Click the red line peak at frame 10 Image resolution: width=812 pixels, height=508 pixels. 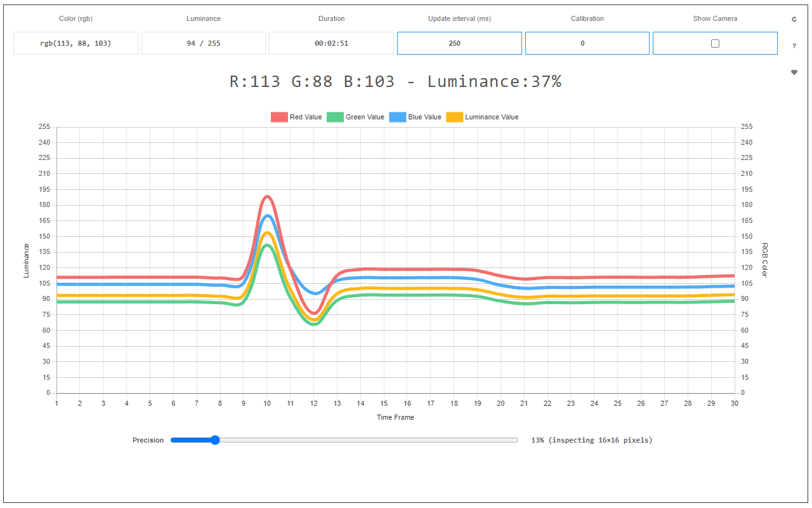click(x=267, y=197)
